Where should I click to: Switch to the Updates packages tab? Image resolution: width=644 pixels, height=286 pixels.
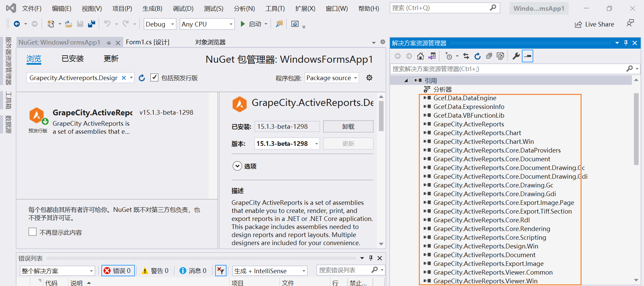[111, 59]
